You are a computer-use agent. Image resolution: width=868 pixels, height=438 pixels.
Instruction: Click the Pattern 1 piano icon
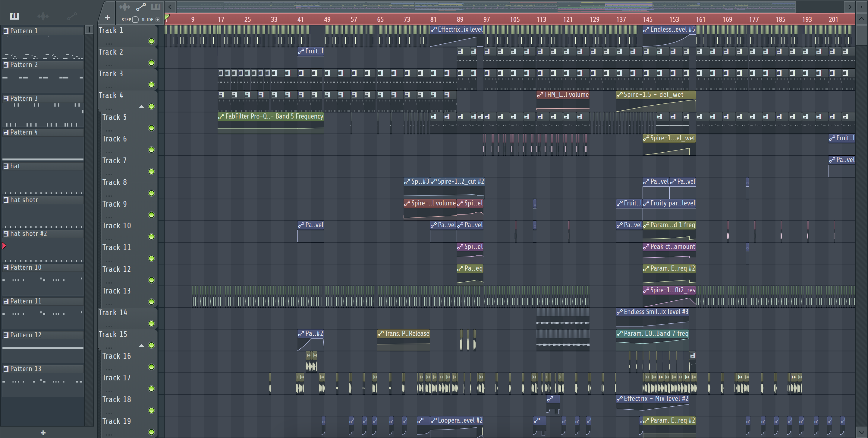point(6,31)
